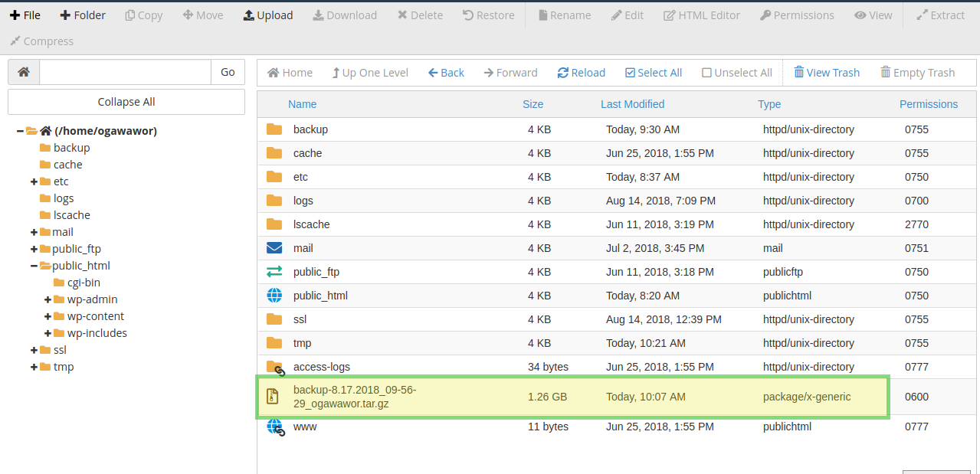
Task: Click the backup folder icon in file list
Action: tap(274, 129)
